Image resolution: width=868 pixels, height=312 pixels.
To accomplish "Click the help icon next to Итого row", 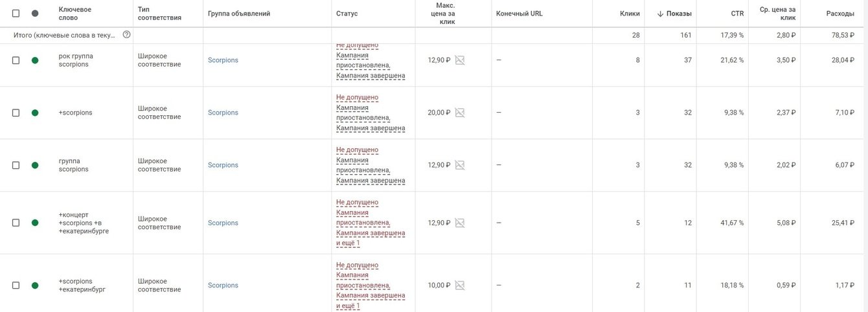I will [x=126, y=34].
